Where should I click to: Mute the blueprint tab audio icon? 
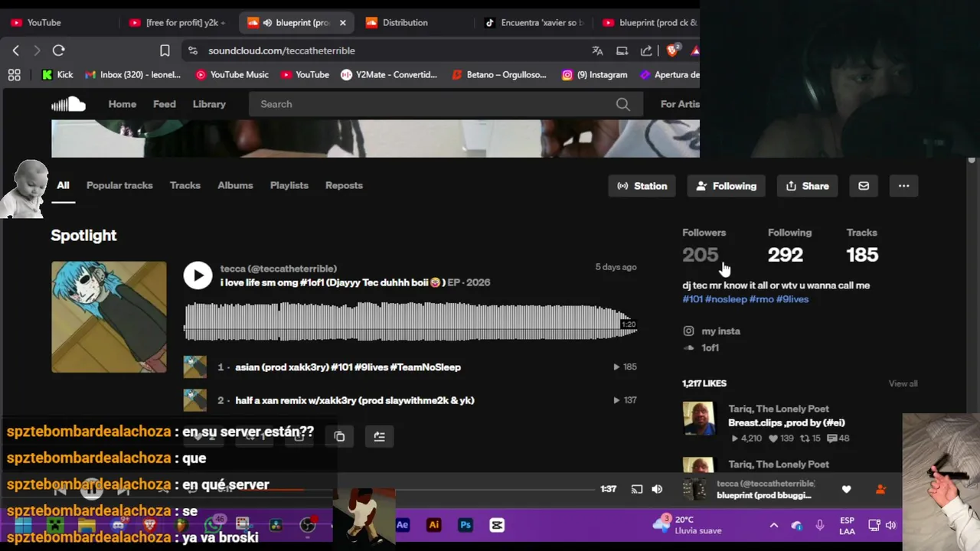coord(267,23)
